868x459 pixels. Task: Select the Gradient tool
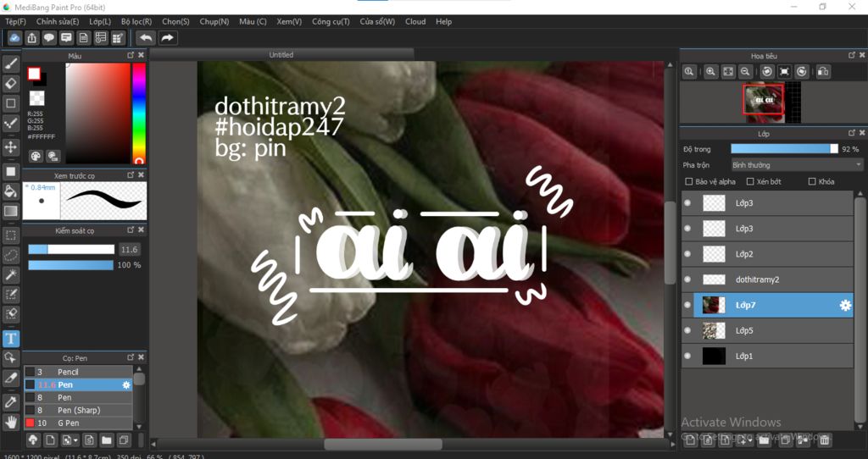[10, 211]
